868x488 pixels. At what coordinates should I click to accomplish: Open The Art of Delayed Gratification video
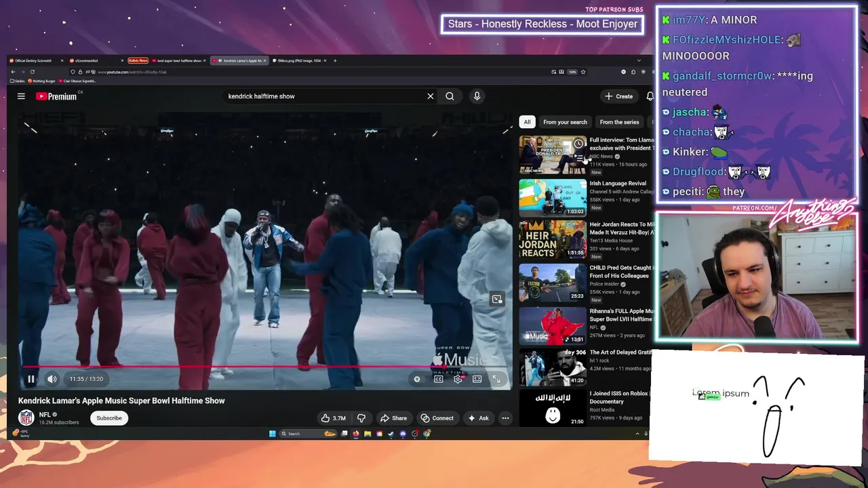553,367
